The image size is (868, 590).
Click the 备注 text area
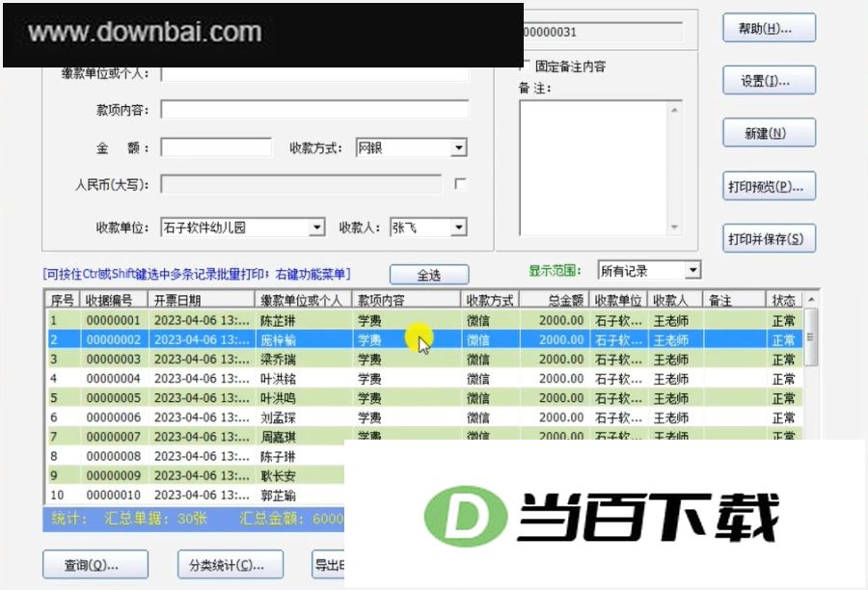(x=594, y=168)
